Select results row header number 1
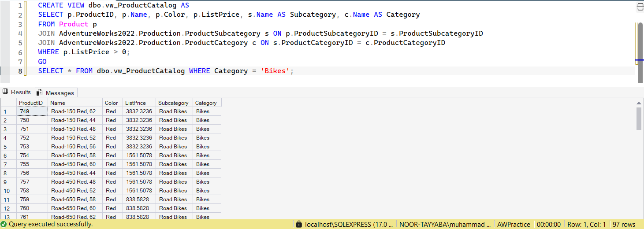 8,111
